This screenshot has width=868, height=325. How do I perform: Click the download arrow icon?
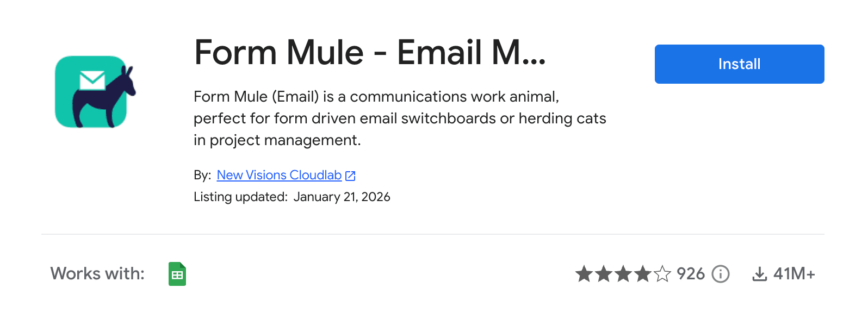click(759, 274)
